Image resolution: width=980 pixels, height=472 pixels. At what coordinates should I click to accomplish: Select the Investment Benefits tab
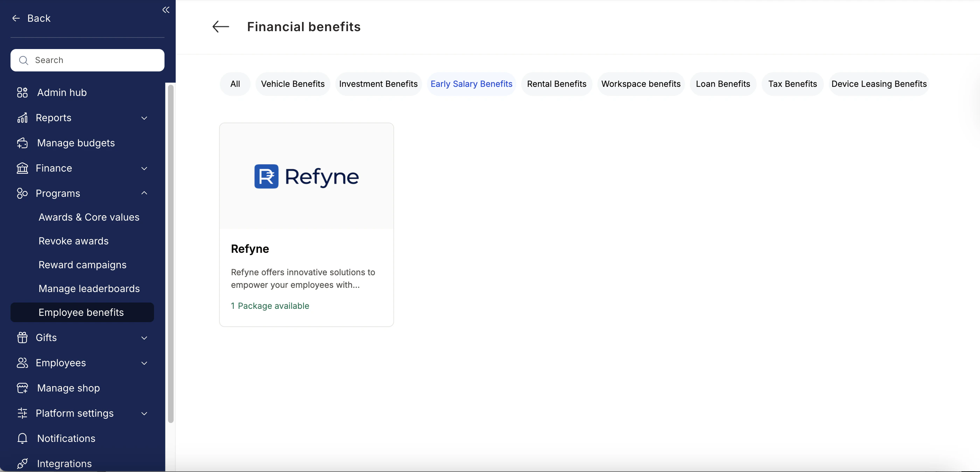(378, 84)
